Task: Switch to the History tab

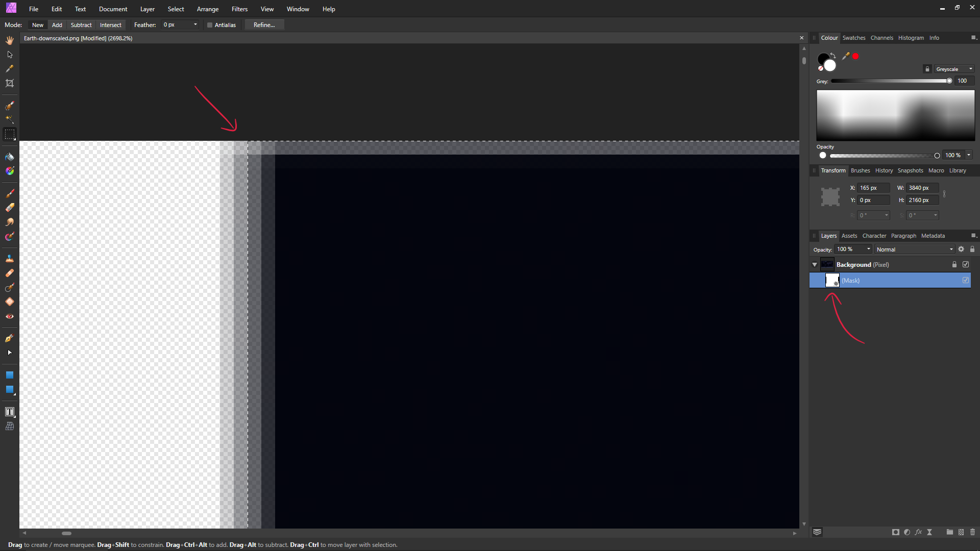Action: pos(884,170)
